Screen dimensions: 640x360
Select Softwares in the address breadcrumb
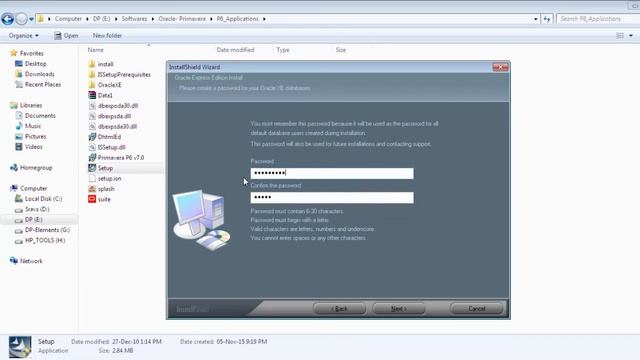click(134, 19)
